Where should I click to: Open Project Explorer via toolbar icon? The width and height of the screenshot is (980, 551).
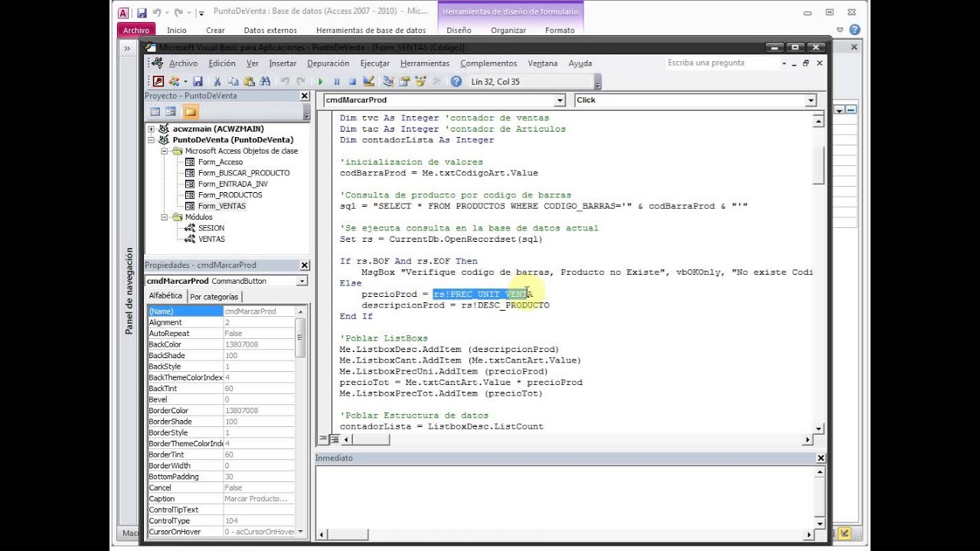tap(388, 81)
